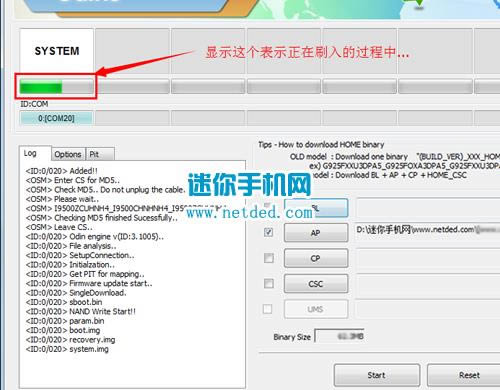Select log line 'Added!!'
Screen dimensions: 500x390
coord(62,171)
